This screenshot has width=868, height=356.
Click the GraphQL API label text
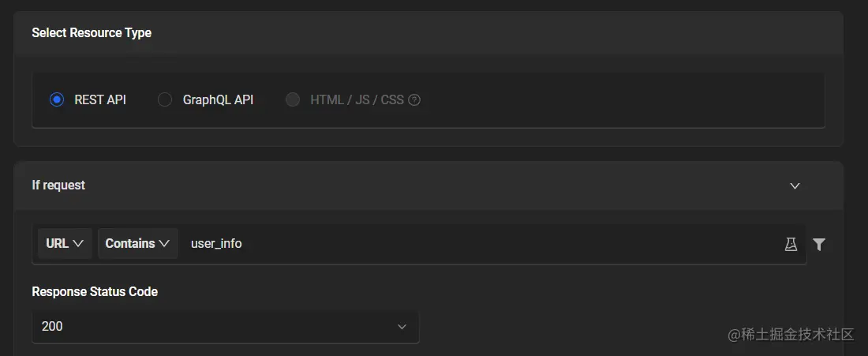click(x=218, y=100)
